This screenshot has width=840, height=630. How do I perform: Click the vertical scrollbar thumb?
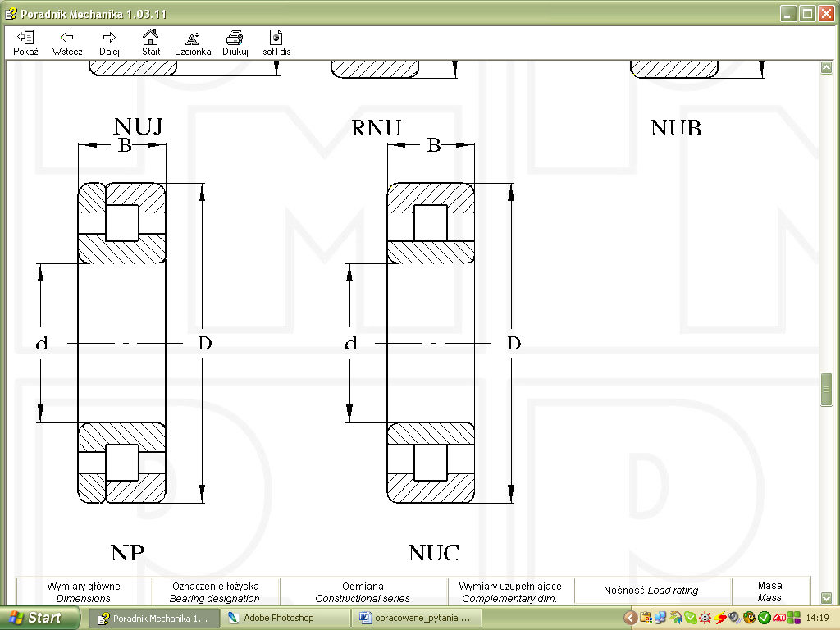coord(827,390)
